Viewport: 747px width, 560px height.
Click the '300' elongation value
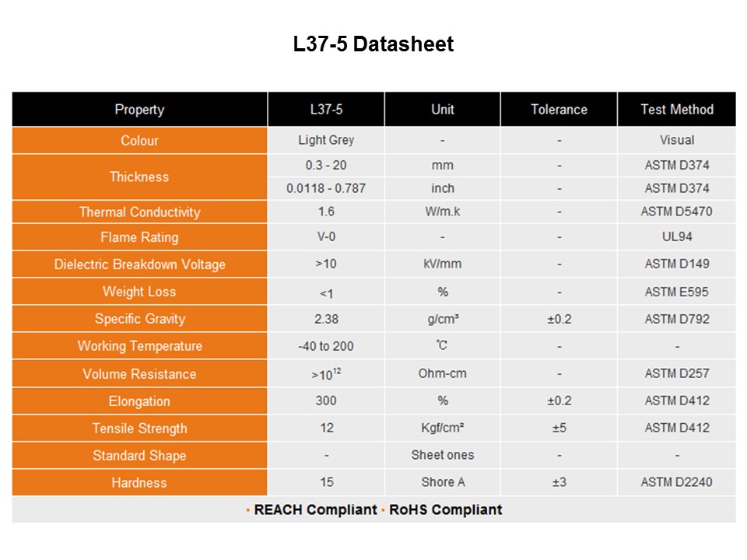[x=326, y=401]
